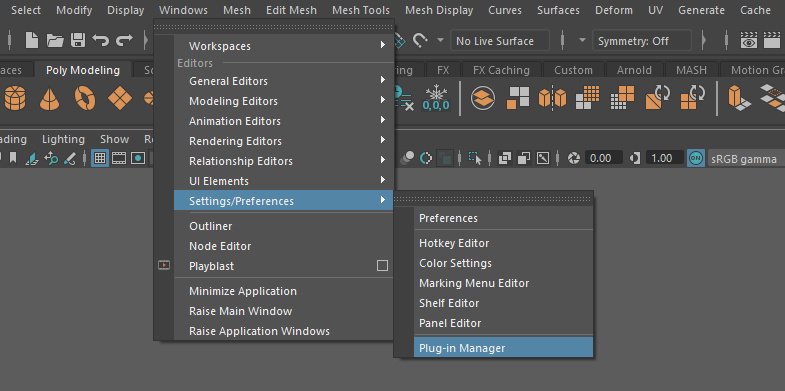Toggle the viewport grid display button
The width and height of the screenshot is (785, 391).
coord(100,159)
